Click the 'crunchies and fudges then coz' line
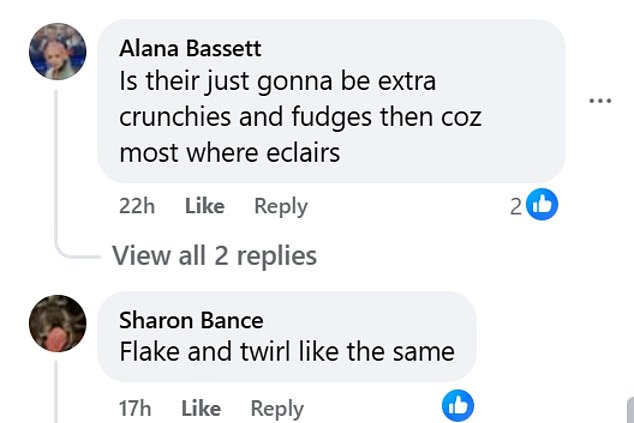The height and width of the screenshot is (423, 634). 300,116
